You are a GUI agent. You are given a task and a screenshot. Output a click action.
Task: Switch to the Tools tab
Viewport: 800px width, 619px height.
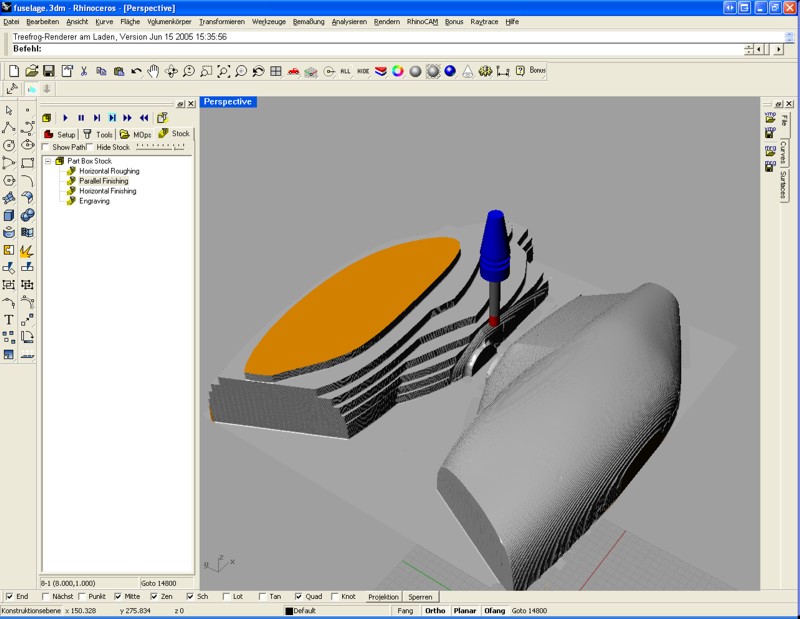coord(98,134)
